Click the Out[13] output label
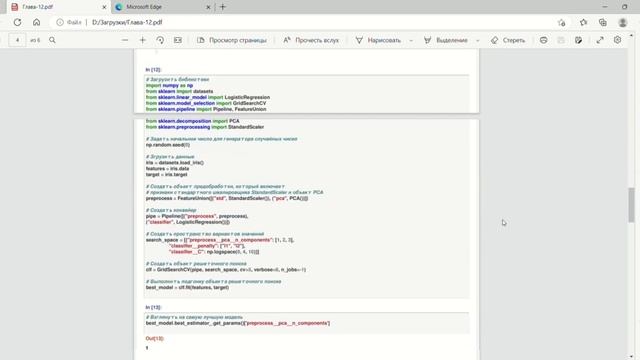The height and width of the screenshot is (360, 640). click(x=154, y=338)
